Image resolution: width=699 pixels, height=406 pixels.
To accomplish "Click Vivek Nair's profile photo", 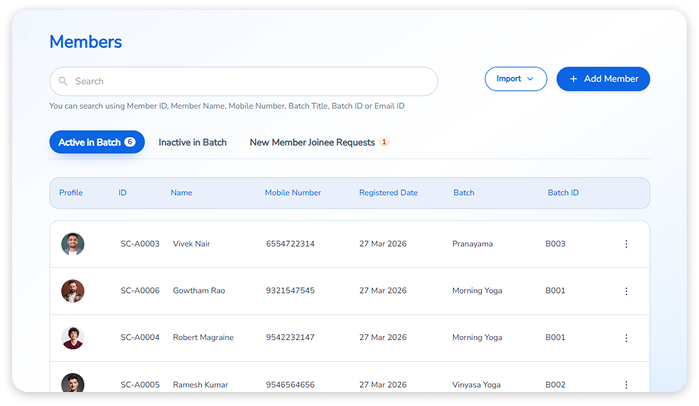I will click(x=73, y=244).
